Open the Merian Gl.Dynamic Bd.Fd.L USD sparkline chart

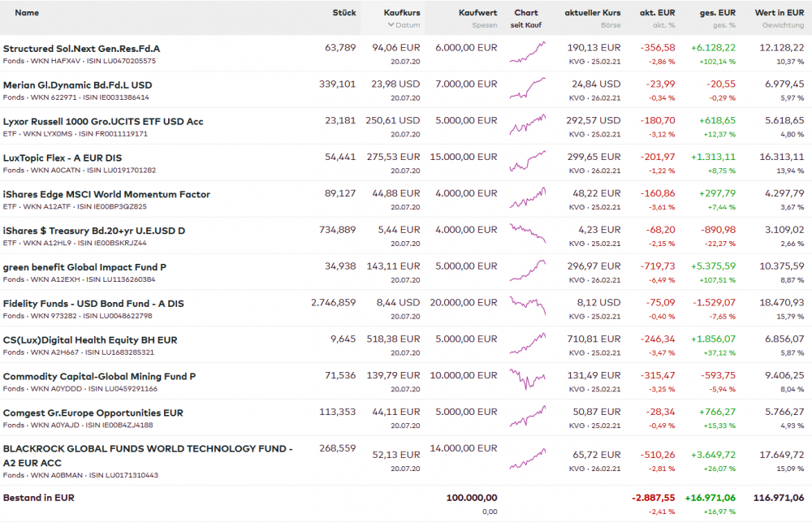pos(527,90)
